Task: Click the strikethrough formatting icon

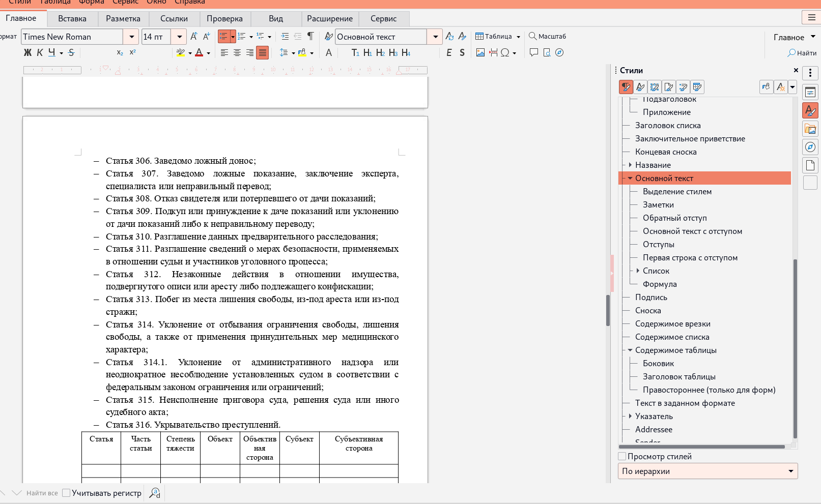Action: coord(71,52)
